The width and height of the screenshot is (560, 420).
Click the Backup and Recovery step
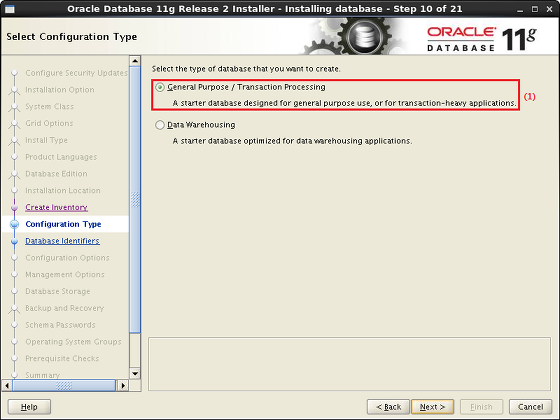65,308
